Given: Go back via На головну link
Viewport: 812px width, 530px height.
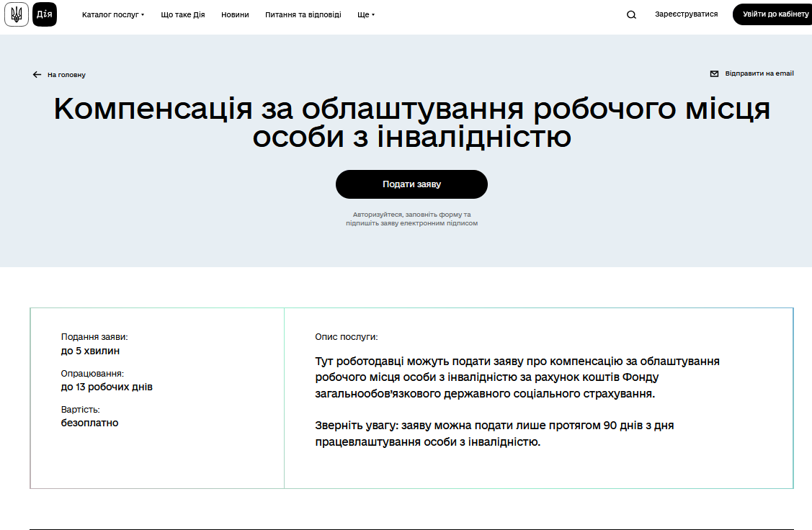Looking at the screenshot, I should 66,73.
